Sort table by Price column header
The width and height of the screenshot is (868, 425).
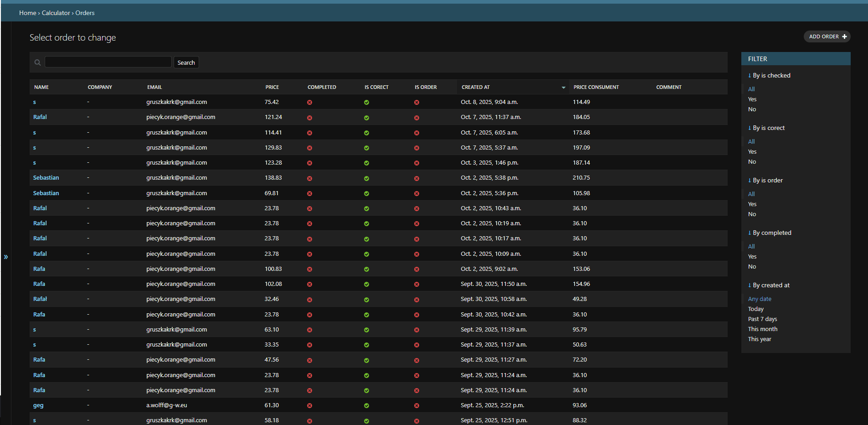272,87
